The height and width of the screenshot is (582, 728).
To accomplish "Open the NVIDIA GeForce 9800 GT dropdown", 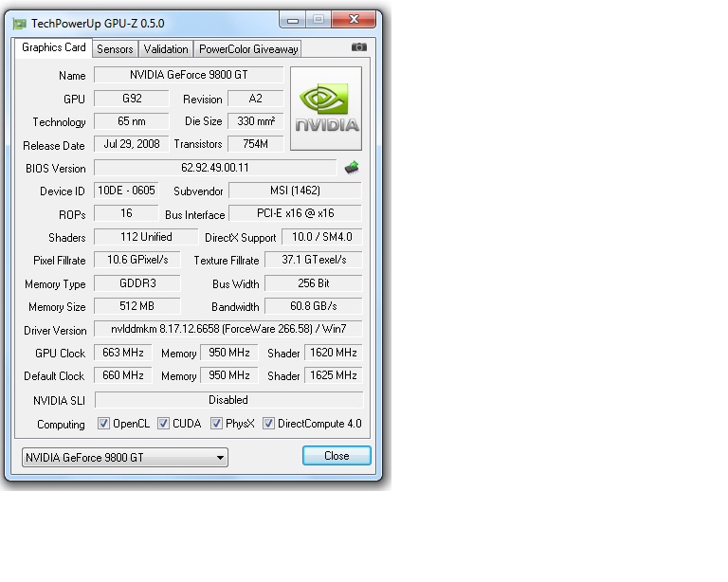I will 125,458.
